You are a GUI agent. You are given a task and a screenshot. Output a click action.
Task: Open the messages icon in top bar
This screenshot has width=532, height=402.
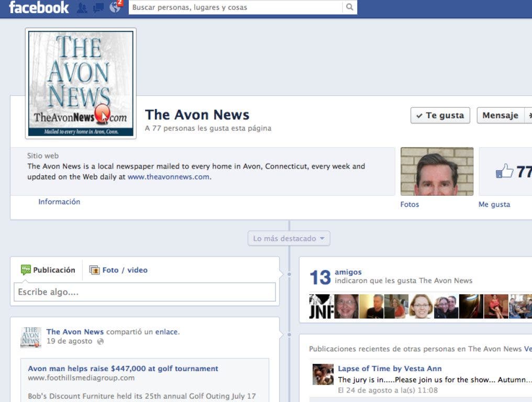(98, 7)
